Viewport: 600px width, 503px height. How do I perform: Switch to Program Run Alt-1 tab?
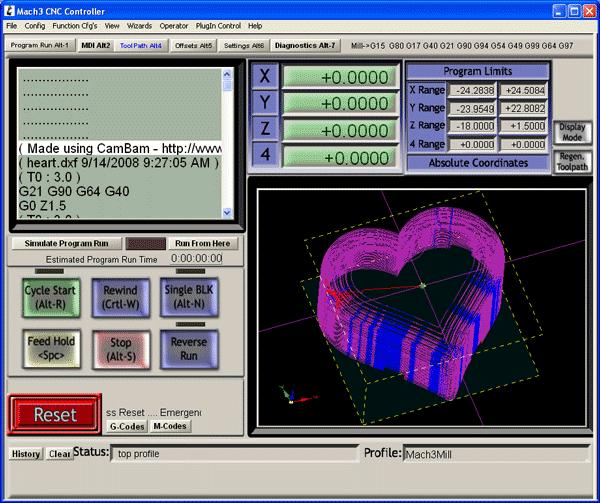pos(40,46)
